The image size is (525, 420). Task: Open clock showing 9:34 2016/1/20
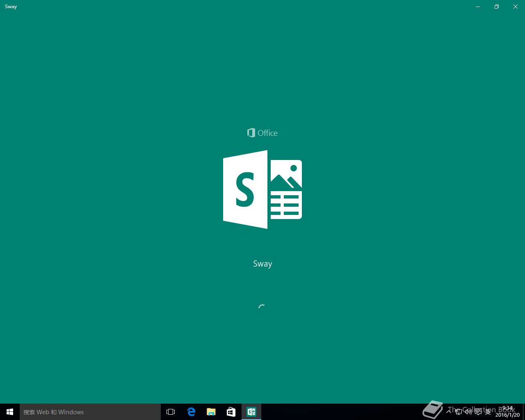[507, 412]
